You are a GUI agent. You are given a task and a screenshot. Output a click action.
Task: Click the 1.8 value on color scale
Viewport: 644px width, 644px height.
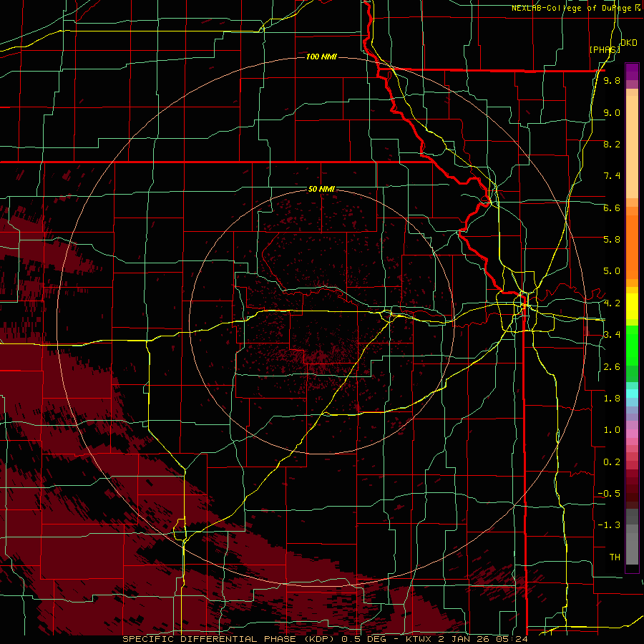tap(612, 399)
